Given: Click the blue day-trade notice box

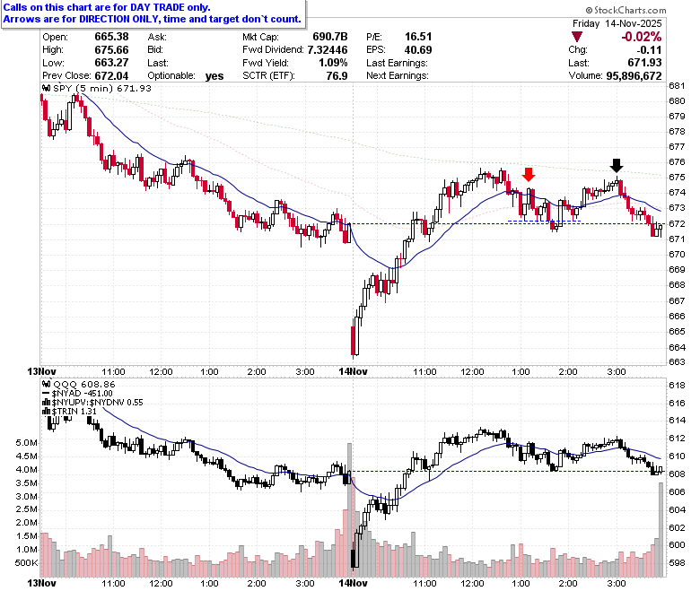Looking at the screenshot, I should coord(153,13).
